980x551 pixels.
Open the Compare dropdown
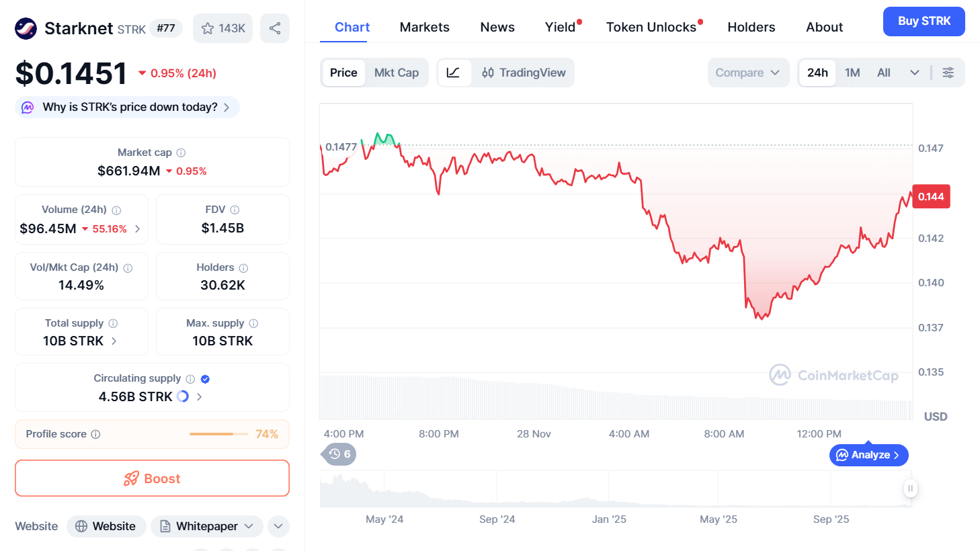[x=748, y=73]
